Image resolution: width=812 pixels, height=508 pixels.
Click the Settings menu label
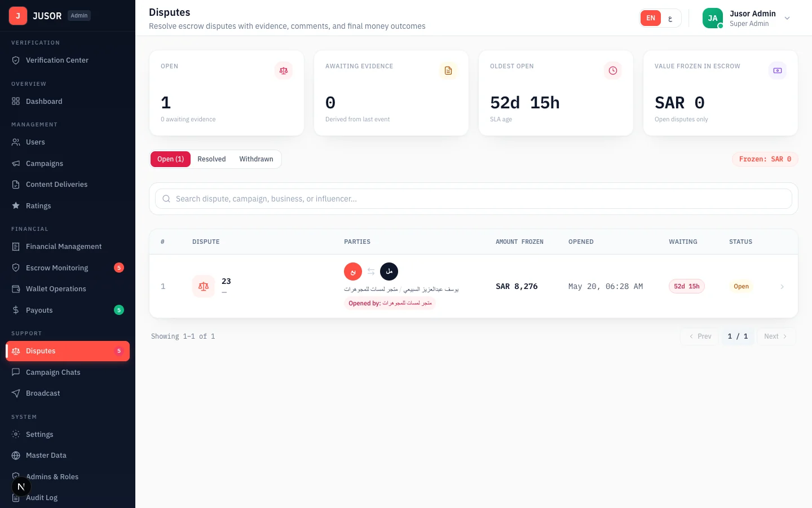(39, 435)
